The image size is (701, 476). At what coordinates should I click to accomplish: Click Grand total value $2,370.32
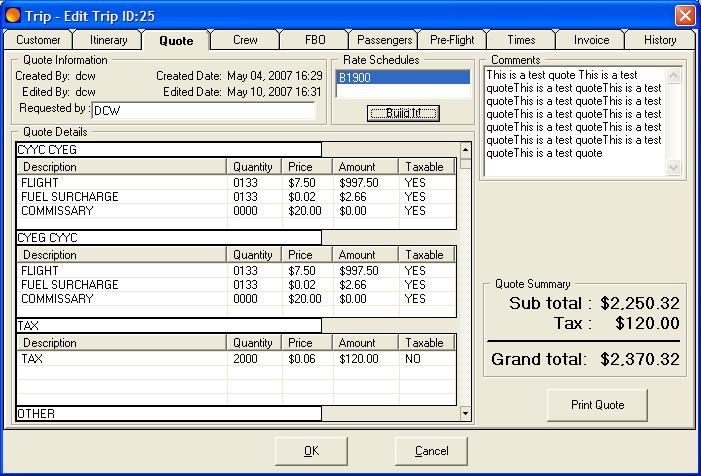[x=640, y=359]
